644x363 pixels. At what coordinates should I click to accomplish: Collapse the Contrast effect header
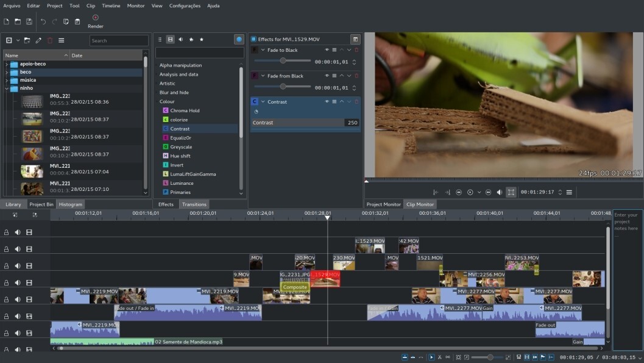tap(263, 102)
